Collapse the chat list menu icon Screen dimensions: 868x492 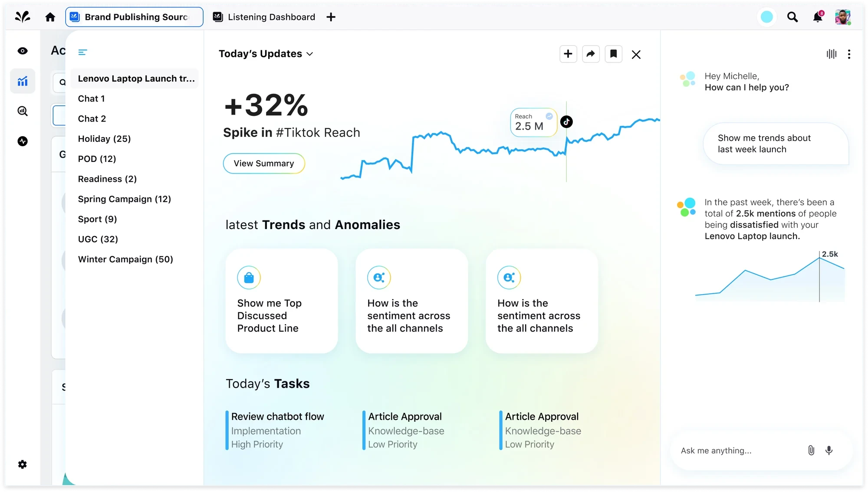tap(82, 52)
